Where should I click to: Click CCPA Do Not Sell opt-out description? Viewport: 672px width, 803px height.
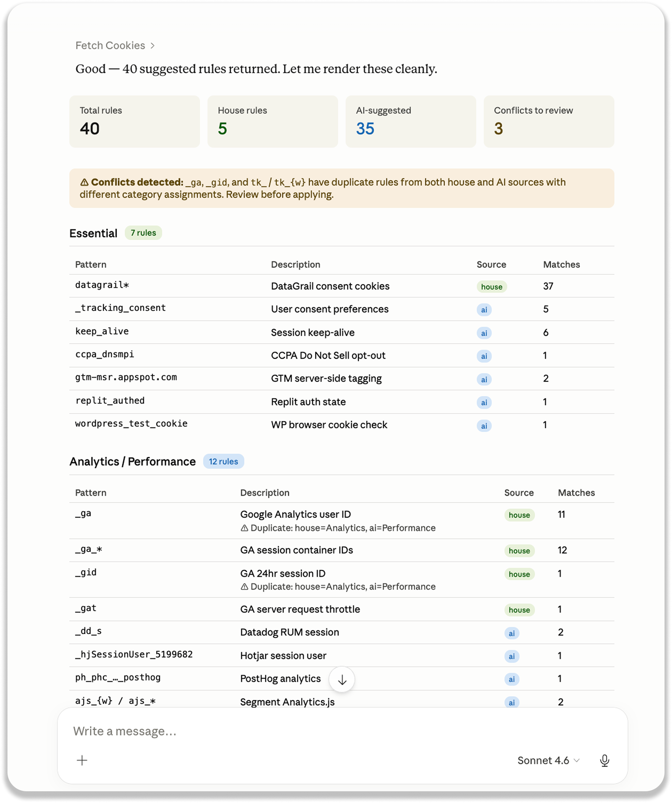click(x=328, y=355)
